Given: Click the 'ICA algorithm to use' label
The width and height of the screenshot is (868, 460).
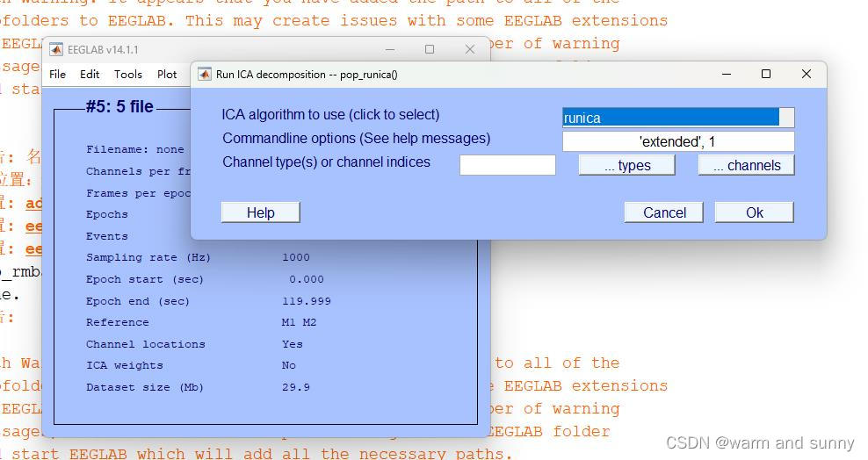Looking at the screenshot, I should pyautogui.click(x=330, y=114).
